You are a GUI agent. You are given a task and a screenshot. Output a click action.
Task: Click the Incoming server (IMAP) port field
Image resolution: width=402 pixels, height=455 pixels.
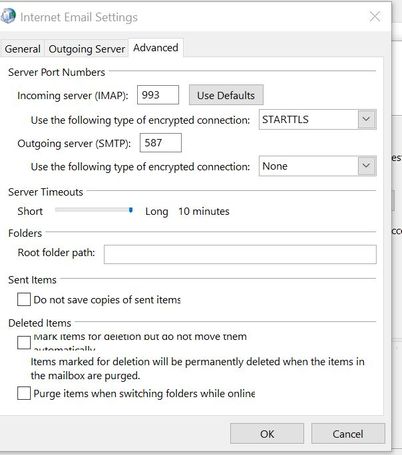coord(158,95)
